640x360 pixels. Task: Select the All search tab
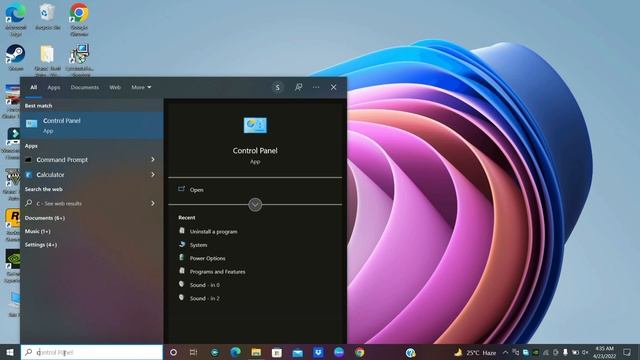(x=33, y=87)
